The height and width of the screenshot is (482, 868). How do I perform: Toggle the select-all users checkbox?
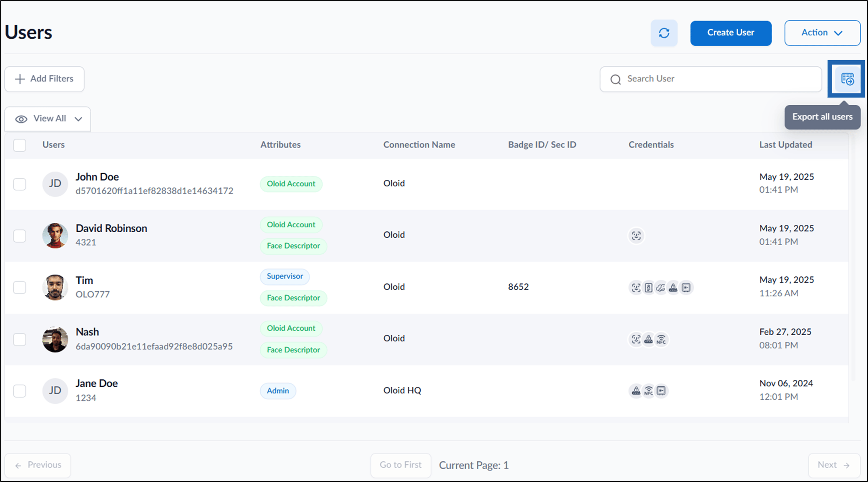click(19, 145)
